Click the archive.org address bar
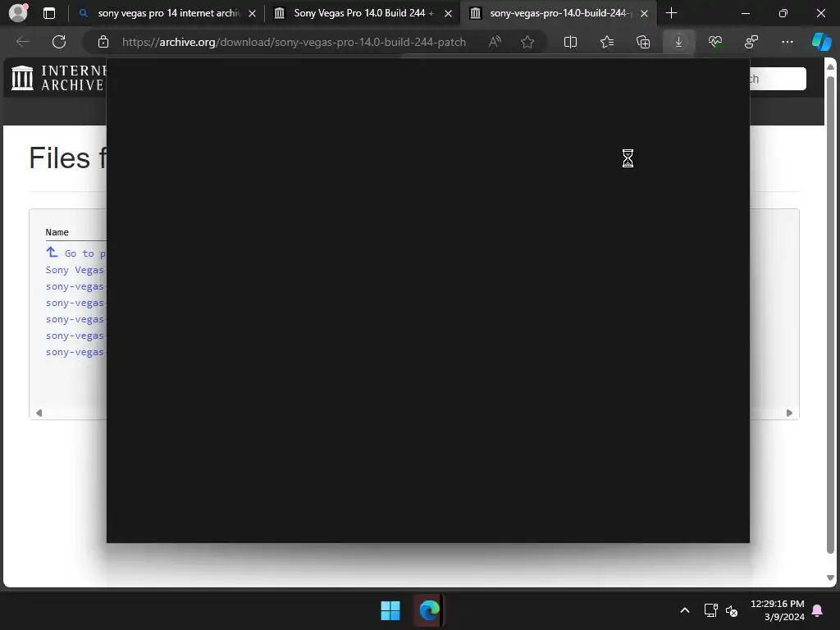Image resolution: width=840 pixels, height=630 pixels. [294, 42]
